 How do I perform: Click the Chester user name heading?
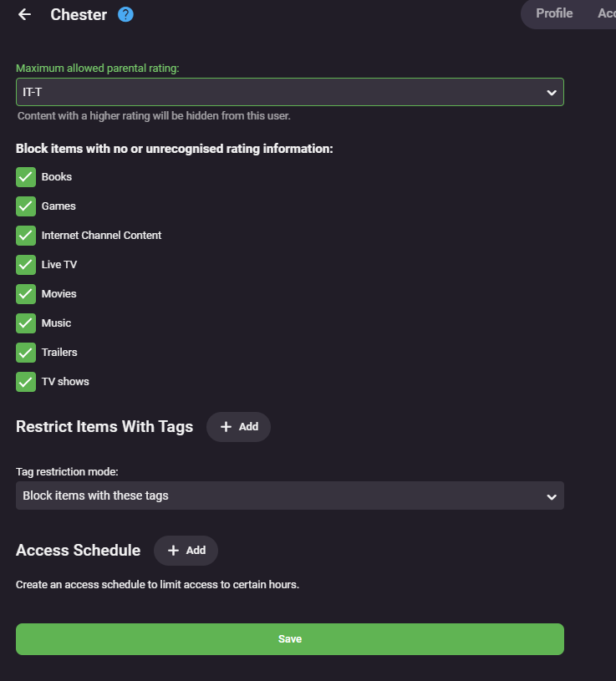tap(79, 14)
